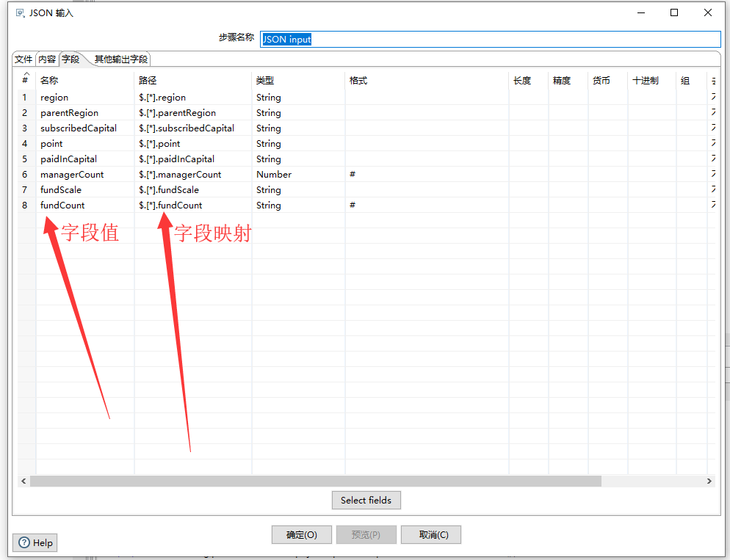Image resolution: width=730 pixels, height=560 pixels.
Task: Select the 字段 tab
Action: 70,59
